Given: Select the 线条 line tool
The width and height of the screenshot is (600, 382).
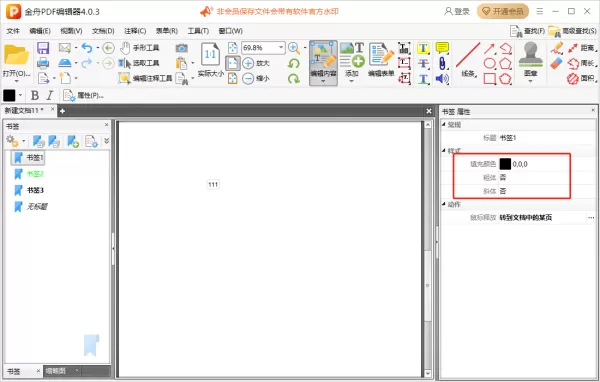Looking at the screenshot, I should 468,60.
